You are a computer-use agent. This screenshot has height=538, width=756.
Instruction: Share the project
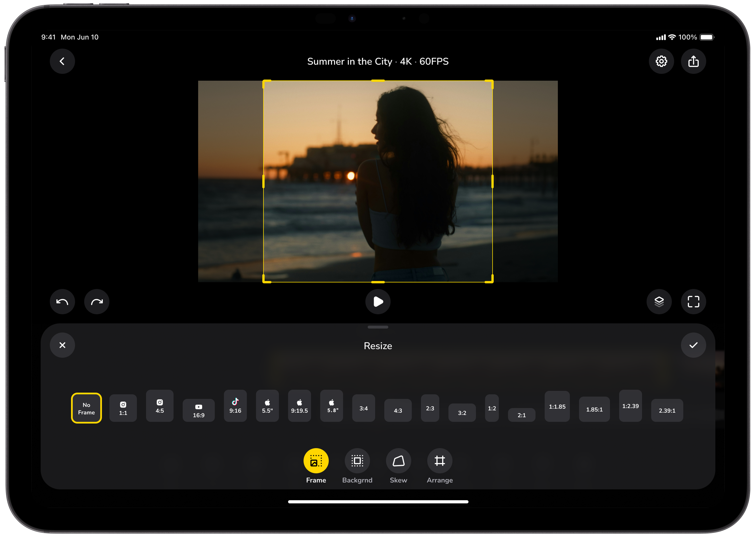click(693, 61)
